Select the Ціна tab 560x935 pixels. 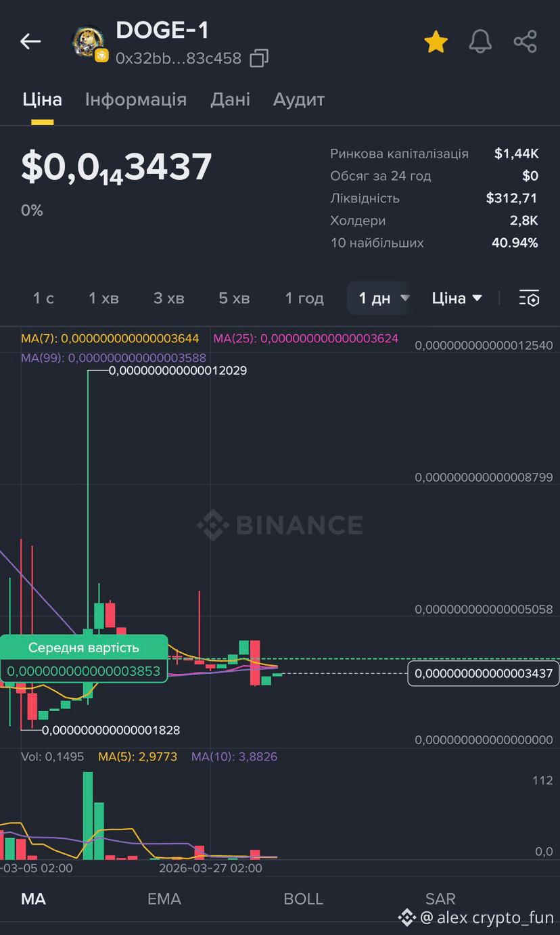42,99
